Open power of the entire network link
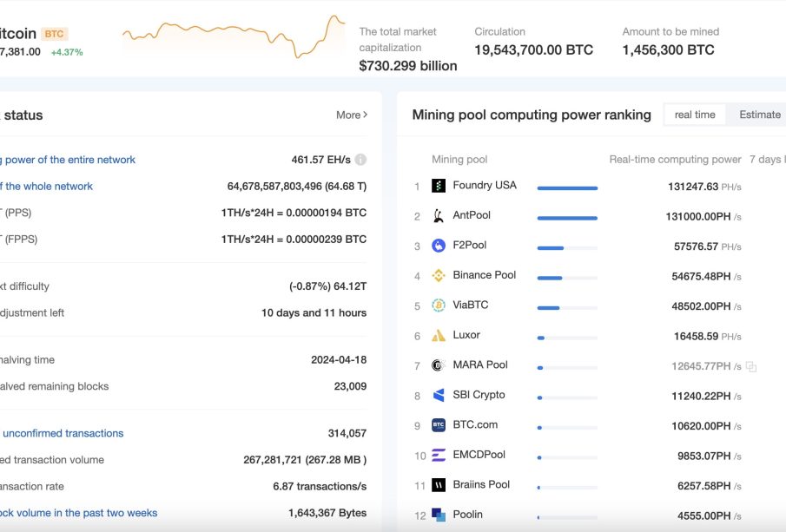Screen dimensions: 786x532 [x=69, y=160]
